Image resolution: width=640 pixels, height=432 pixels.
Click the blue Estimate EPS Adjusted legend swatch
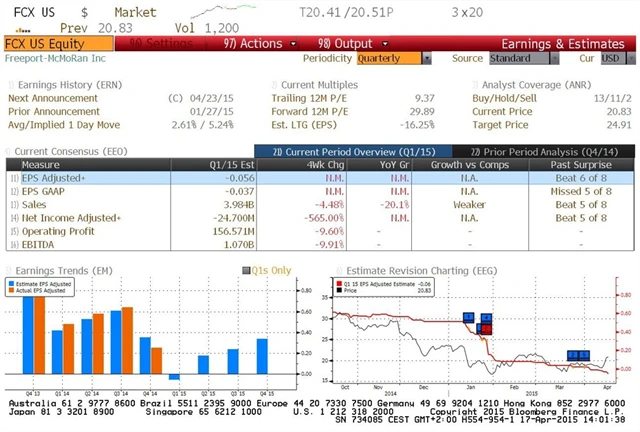(x=11, y=284)
